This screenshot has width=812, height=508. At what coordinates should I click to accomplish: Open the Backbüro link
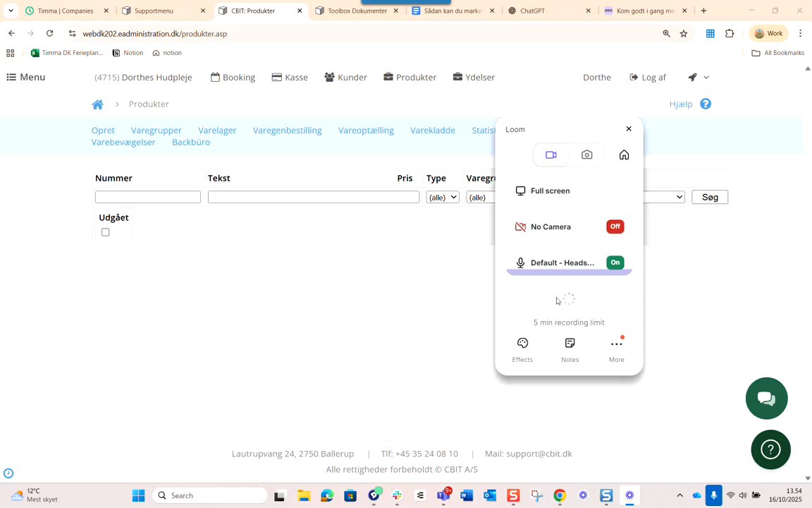(190, 142)
